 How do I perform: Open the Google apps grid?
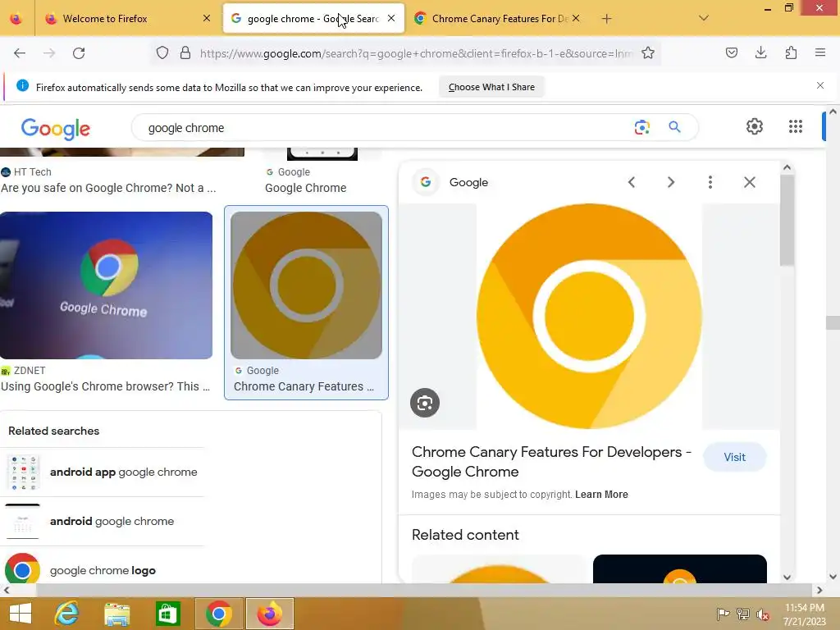pyautogui.click(x=796, y=126)
